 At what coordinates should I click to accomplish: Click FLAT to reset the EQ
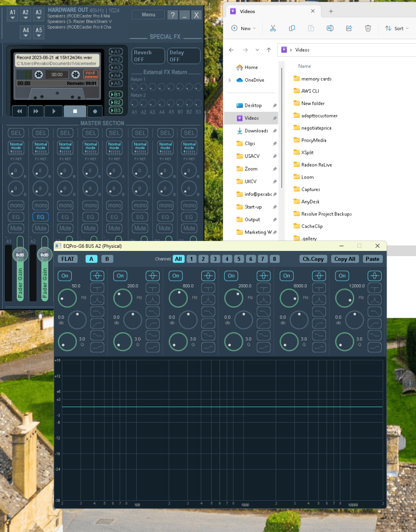68,259
